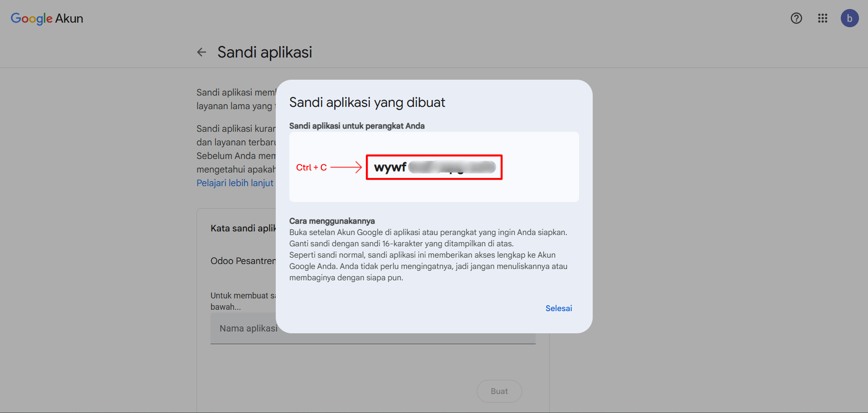Open the account avatar labeled b

(x=849, y=18)
